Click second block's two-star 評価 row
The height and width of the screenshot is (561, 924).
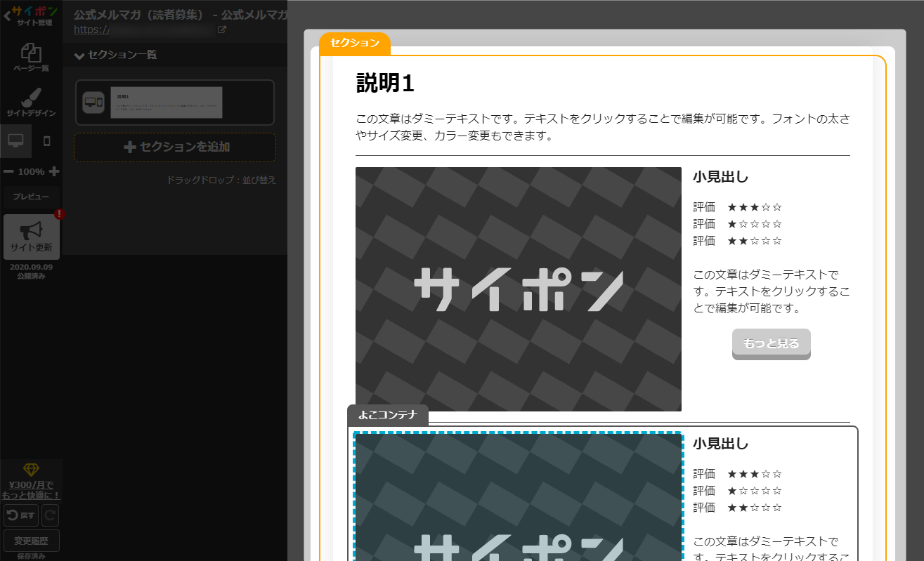pos(737,508)
